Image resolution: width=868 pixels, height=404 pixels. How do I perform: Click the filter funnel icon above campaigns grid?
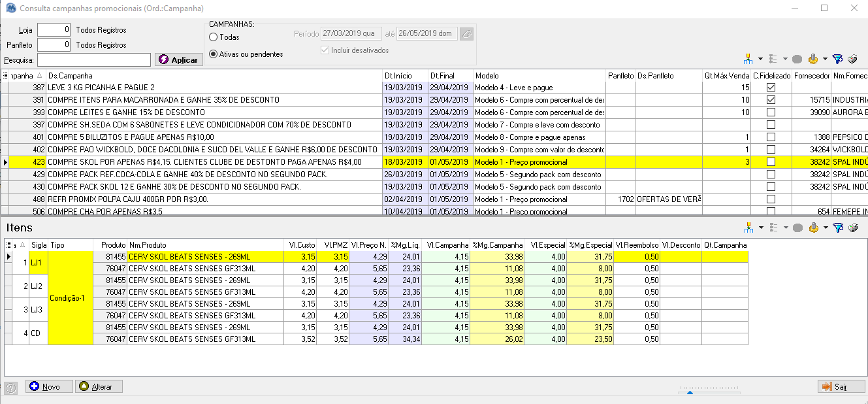pos(838,59)
